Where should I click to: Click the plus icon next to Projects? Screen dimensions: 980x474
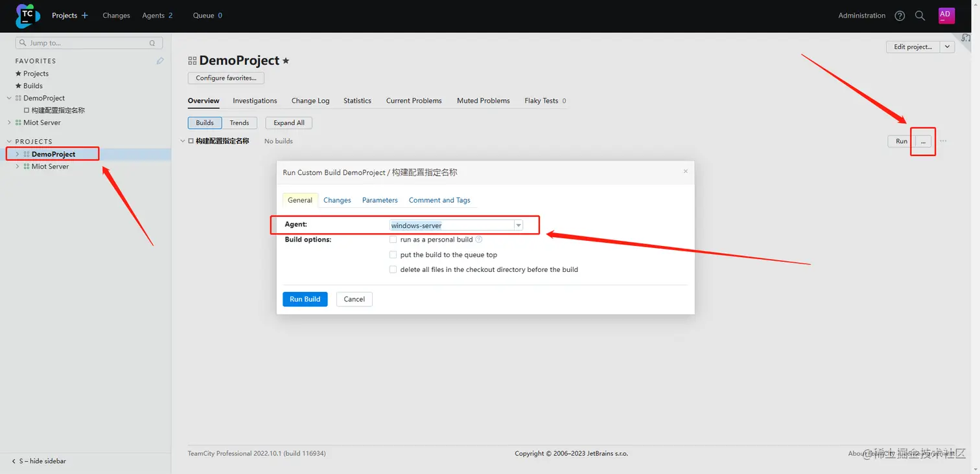[84, 16]
